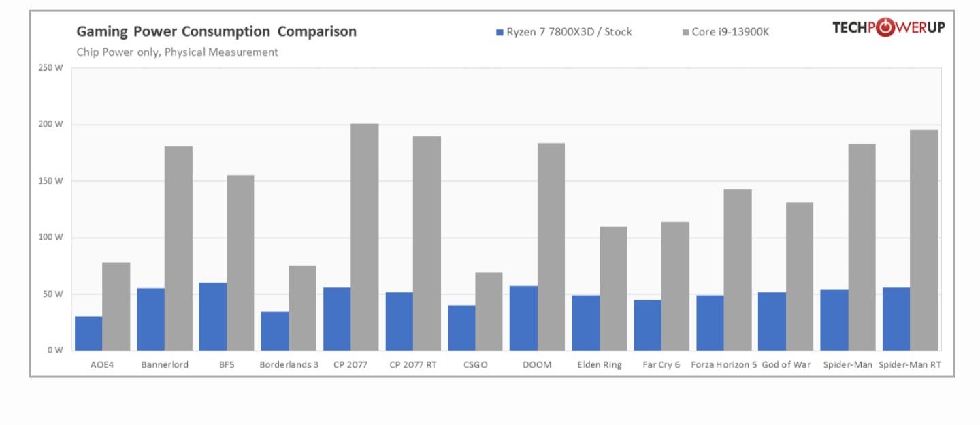Click the '150 W' y-axis label
The image size is (980, 425).
(52, 181)
